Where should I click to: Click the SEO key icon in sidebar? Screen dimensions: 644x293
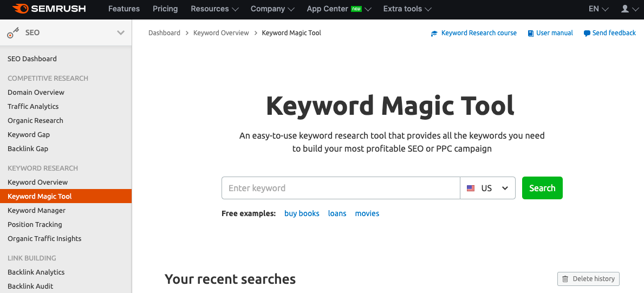[13, 33]
